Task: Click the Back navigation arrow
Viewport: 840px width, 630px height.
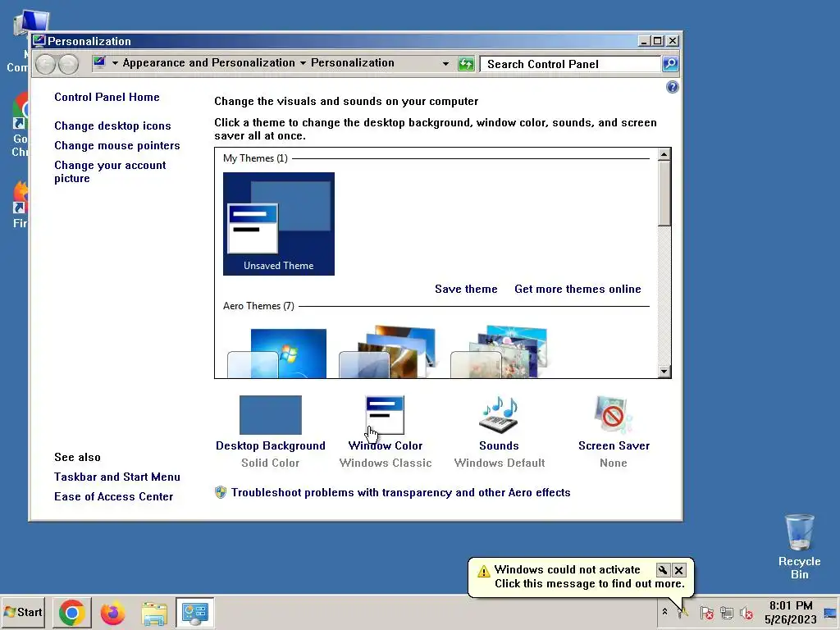Action: click(x=46, y=64)
